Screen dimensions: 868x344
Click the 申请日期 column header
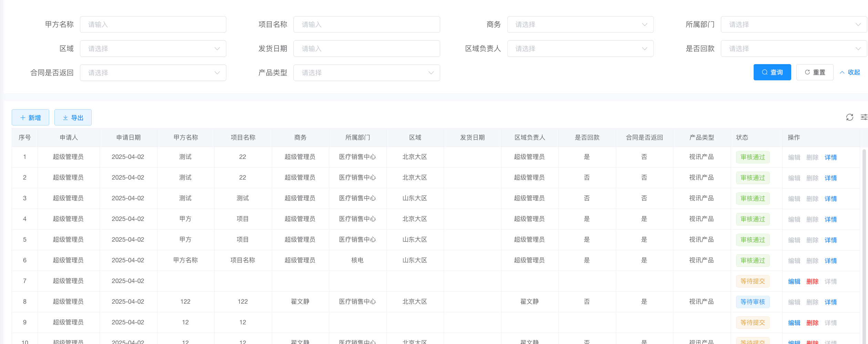pos(128,138)
